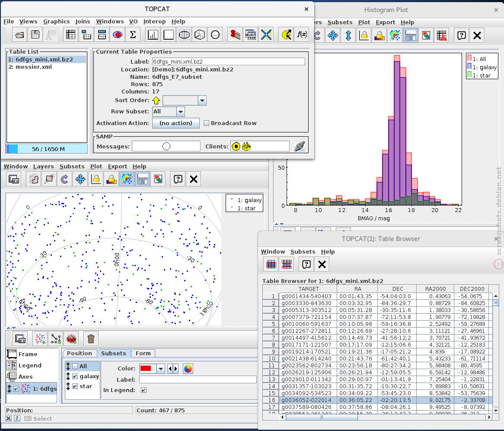Click the SAMP hub connection plug icon
Image resolution: width=504 pixels, height=431 pixels.
point(300,146)
